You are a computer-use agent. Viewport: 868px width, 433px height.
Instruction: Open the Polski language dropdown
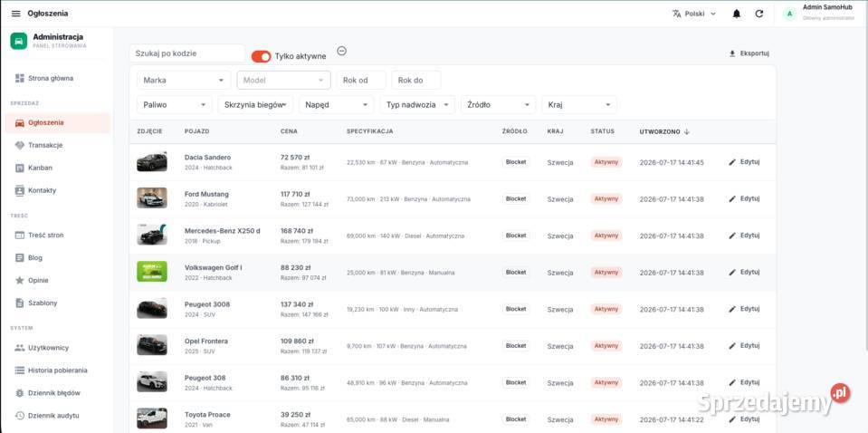tap(694, 14)
